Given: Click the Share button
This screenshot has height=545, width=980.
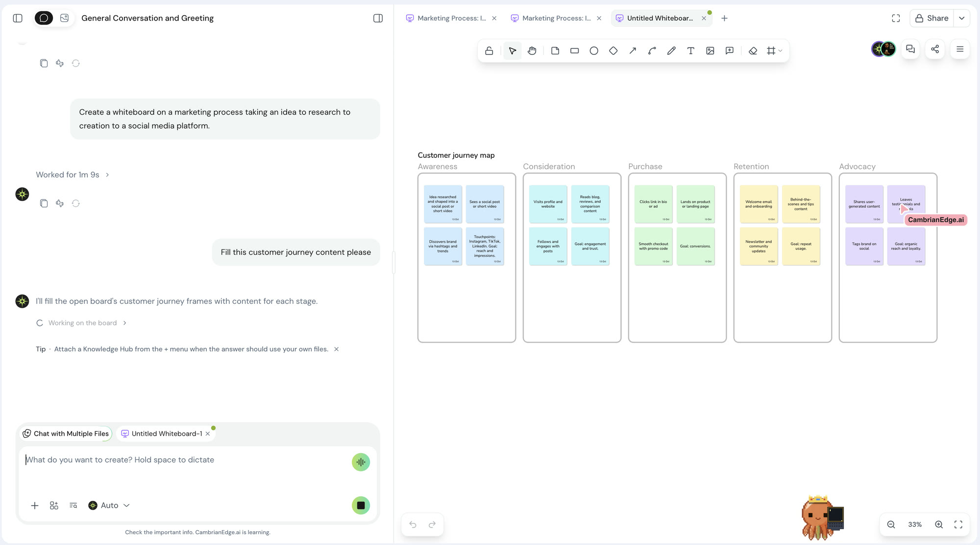Looking at the screenshot, I should pos(932,18).
